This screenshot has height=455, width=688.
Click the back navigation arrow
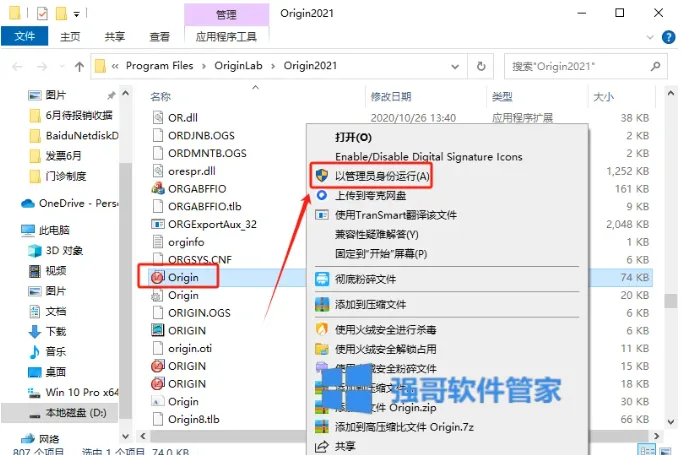(17, 67)
